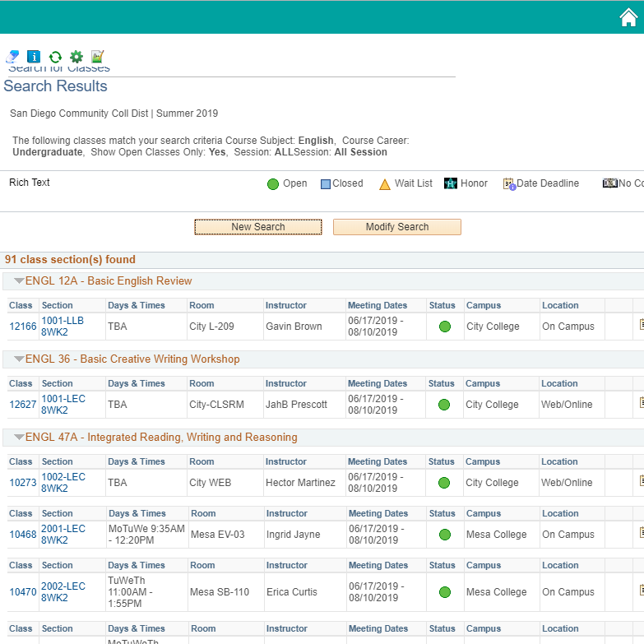Click the Modify Search button
Viewport: 644px width, 644px height.
coord(396,227)
